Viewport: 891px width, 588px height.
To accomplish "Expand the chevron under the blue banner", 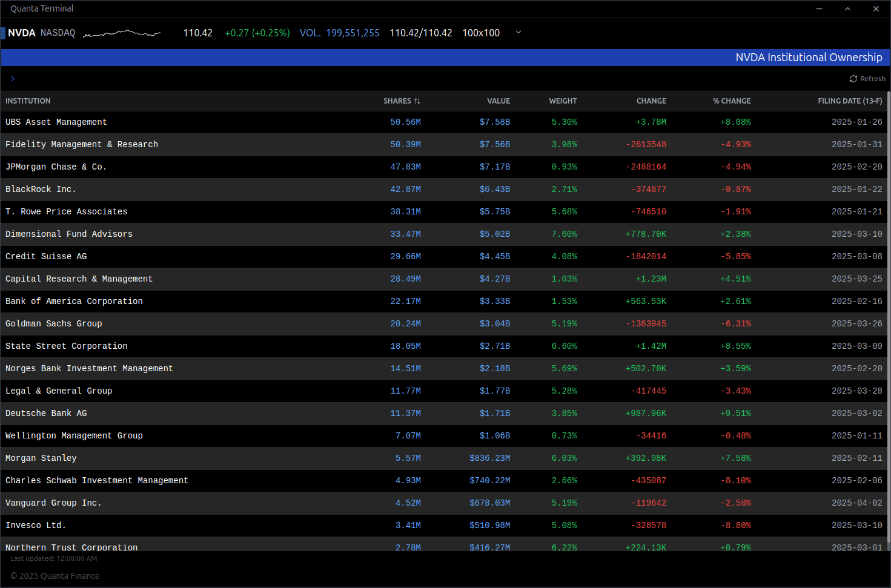I will click(12, 79).
